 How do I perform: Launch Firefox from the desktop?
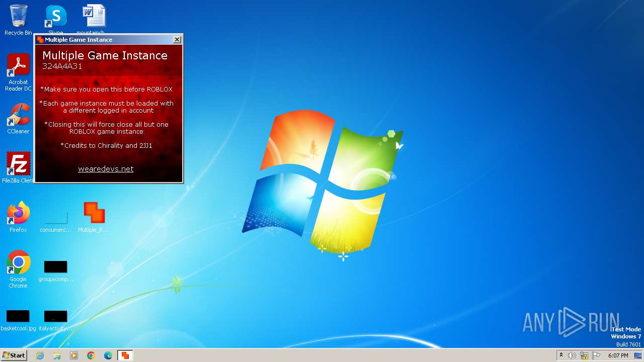click(x=18, y=217)
